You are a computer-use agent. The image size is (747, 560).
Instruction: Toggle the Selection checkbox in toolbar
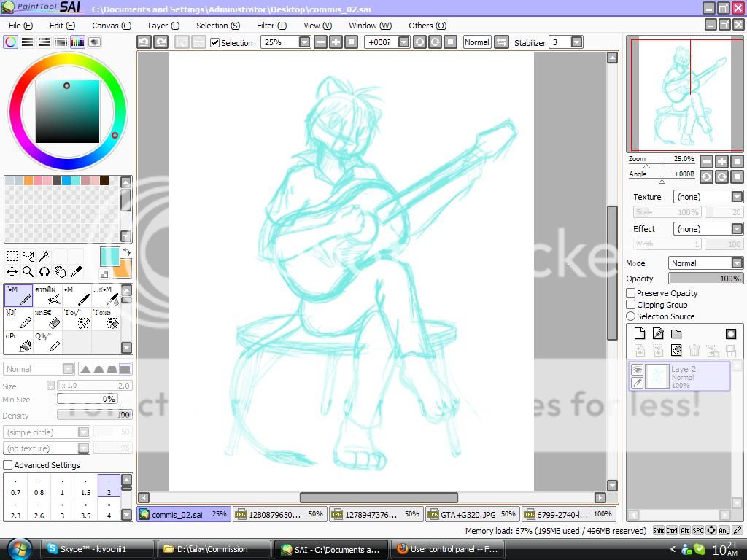tap(215, 43)
